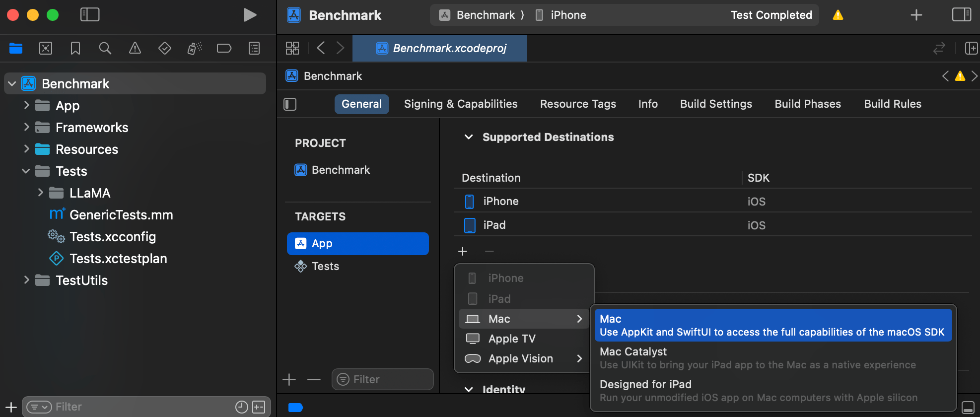Collapse the Tests folder
Image resolution: width=980 pixels, height=417 pixels.
click(x=26, y=171)
